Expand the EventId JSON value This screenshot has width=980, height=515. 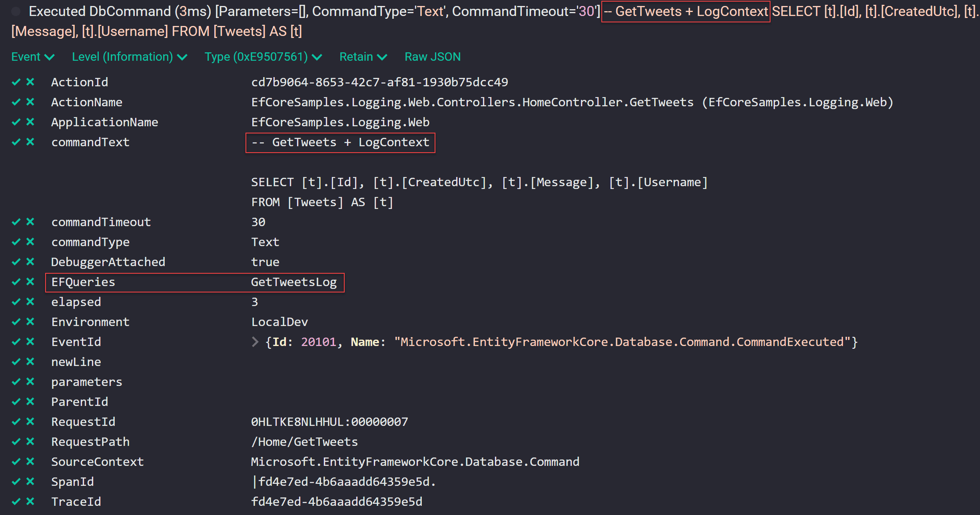(255, 342)
